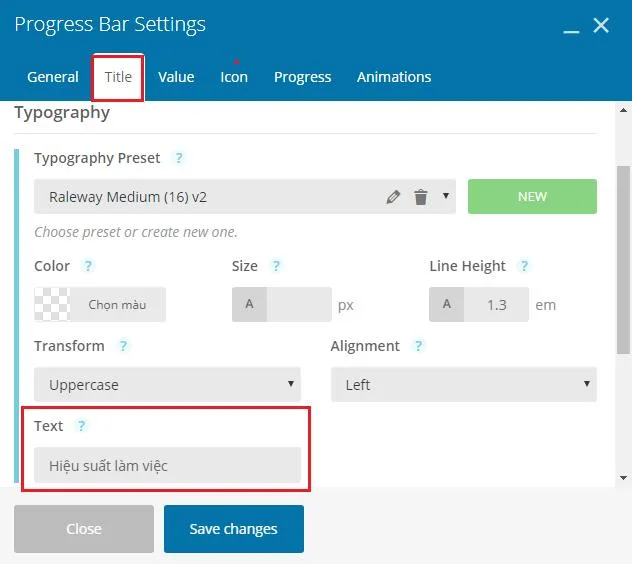The image size is (632, 564).
Task: Click help icon beside Alignment label
Action: (x=418, y=346)
